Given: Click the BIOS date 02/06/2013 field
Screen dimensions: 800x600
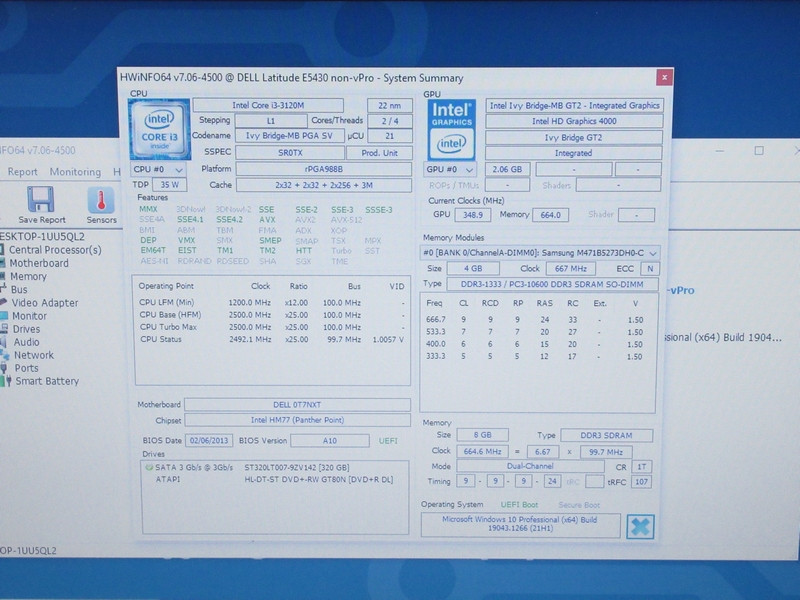Looking at the screenshot, I should [209, 440].
